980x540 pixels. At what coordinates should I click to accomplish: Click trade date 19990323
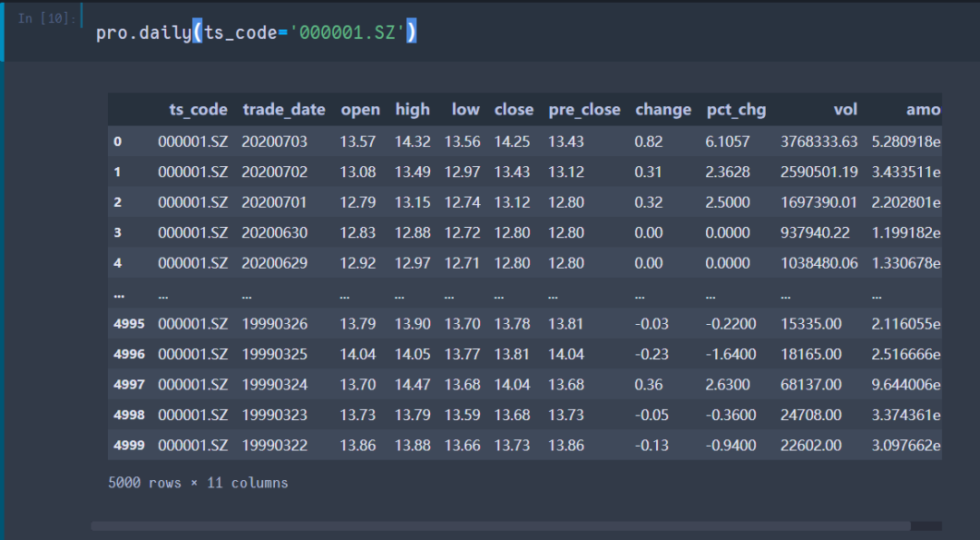274,415
